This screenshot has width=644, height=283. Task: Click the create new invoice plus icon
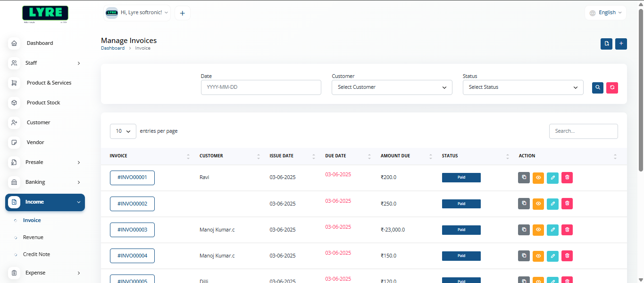(x=621, y=44)
